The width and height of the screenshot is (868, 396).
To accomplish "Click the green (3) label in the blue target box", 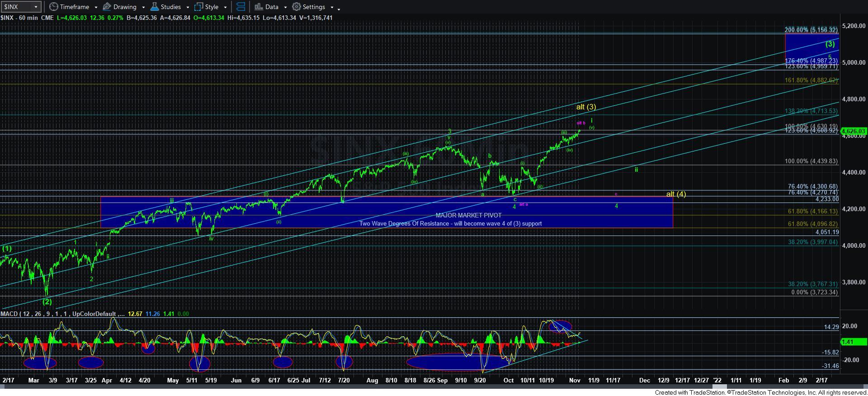I will tap(830, 44).
